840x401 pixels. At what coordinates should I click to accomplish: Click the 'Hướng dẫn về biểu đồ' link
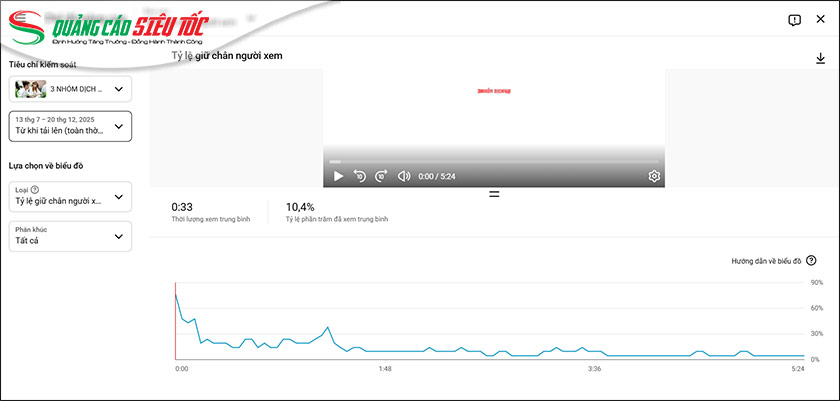point(766,261)
